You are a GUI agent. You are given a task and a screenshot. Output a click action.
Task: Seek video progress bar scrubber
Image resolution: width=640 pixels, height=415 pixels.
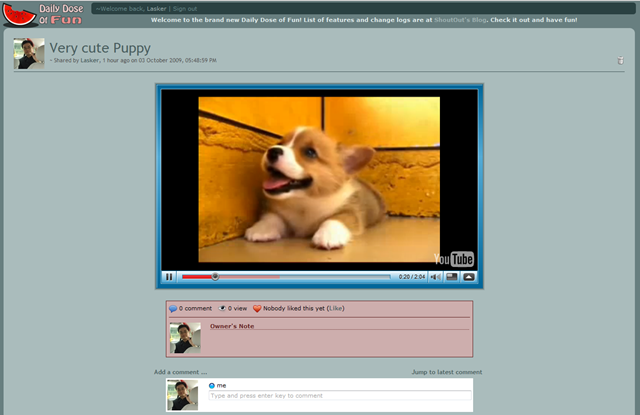click(x=215, y=277)
